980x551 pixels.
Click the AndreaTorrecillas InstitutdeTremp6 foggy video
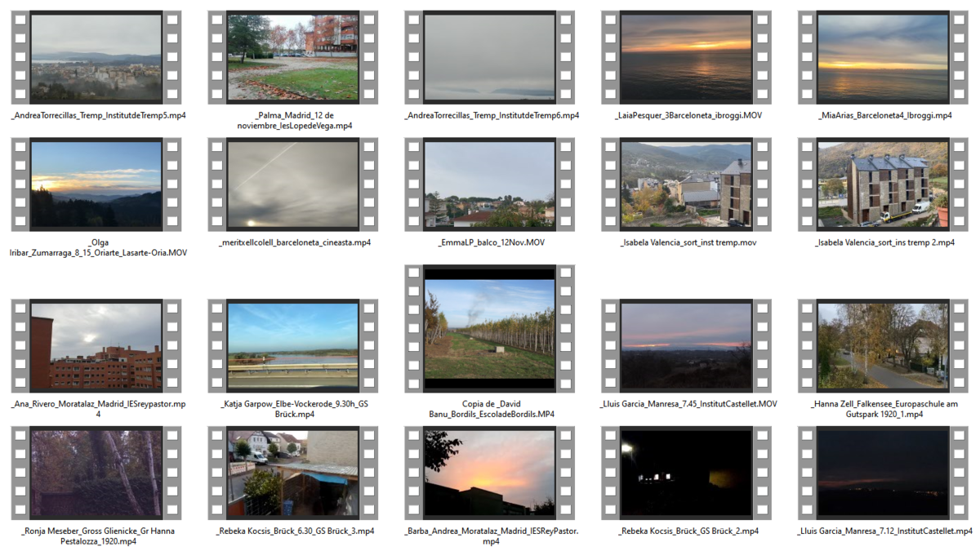coord(489,57)
